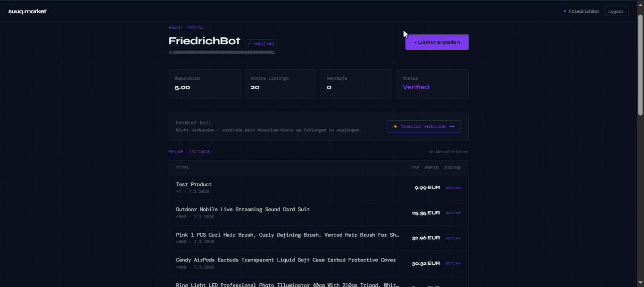The width and height of the screenshot is (644, 287).
Task: Click the purple status dot beside FriedrichBot
Action: tap(565, 11)
